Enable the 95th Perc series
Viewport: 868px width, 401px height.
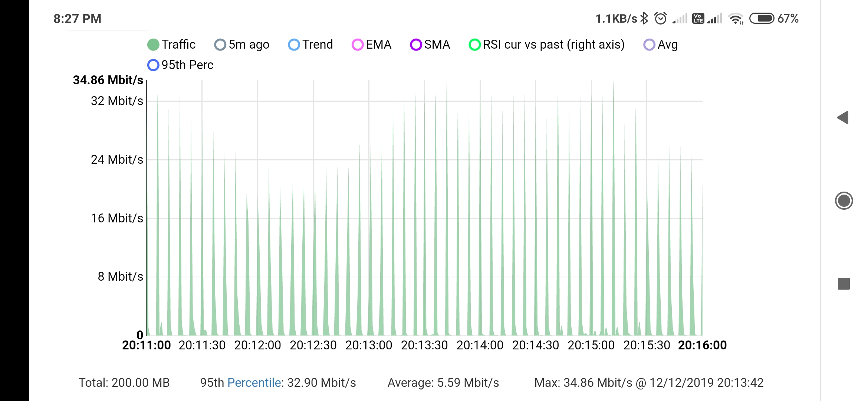(x=180, y=65)
